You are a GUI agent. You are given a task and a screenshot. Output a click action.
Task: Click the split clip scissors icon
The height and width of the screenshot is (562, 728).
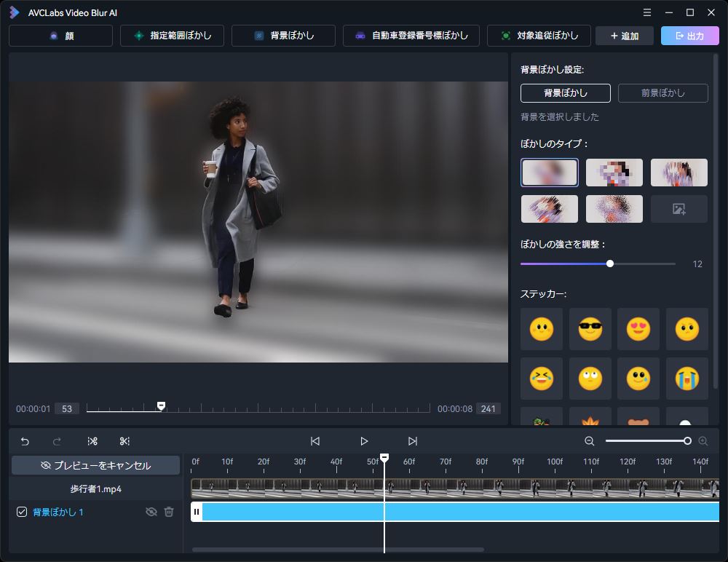[92, 441]
